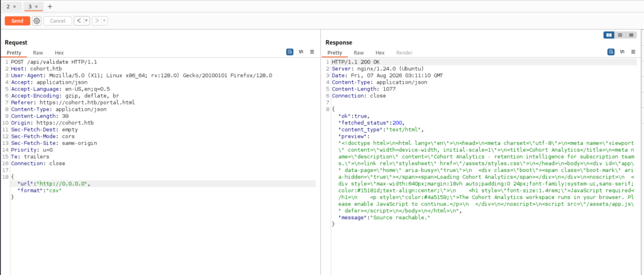Send the request
Image resolution: width=644 pixels, height=275 pixels.
17,21
